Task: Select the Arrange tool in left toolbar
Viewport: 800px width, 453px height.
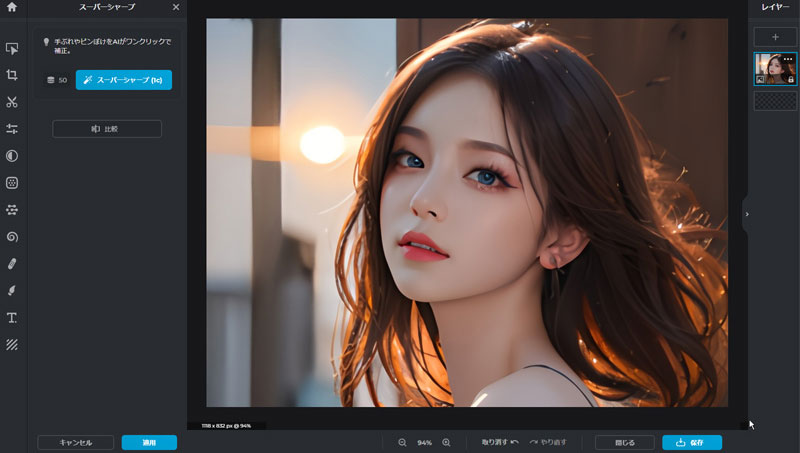Action: (12, 48)
